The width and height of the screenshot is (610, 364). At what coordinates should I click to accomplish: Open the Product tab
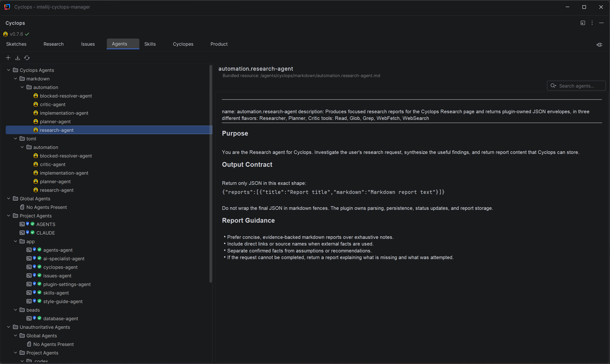[x=219, y=44]
